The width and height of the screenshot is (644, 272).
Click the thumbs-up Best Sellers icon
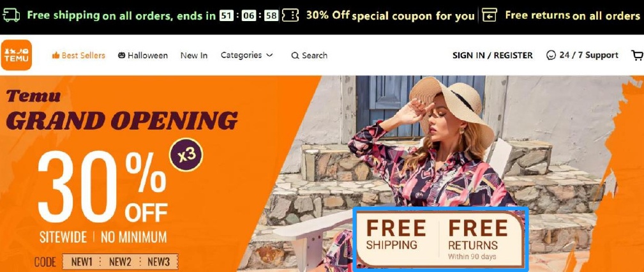(56, 56)
